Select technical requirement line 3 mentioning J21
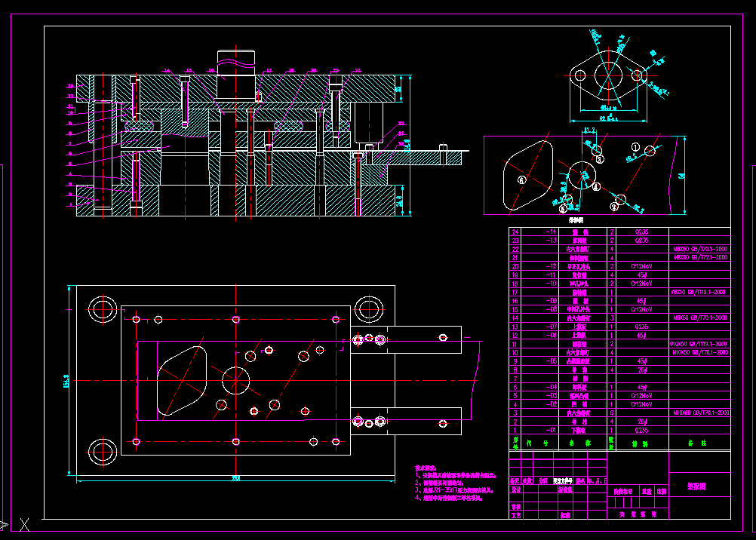The width and height of the screenshot is (756, 540). [x=454, y=490]
